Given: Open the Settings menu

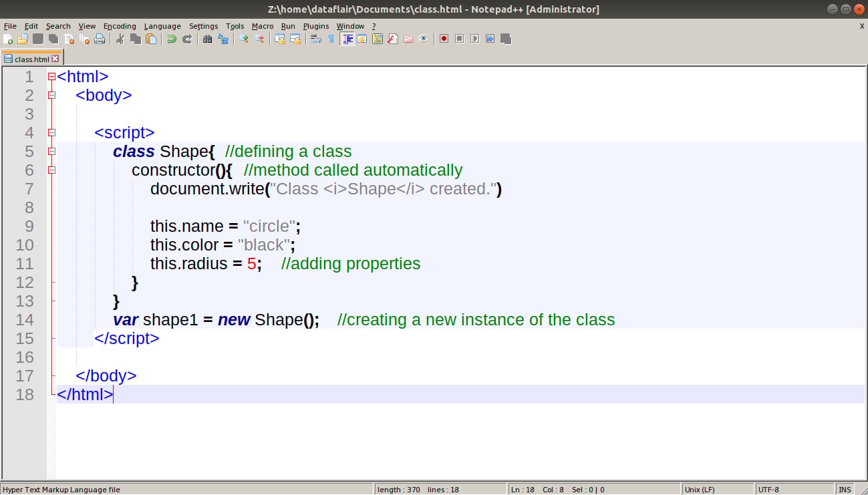Looking at the screenshot, I should click(203, 26).
